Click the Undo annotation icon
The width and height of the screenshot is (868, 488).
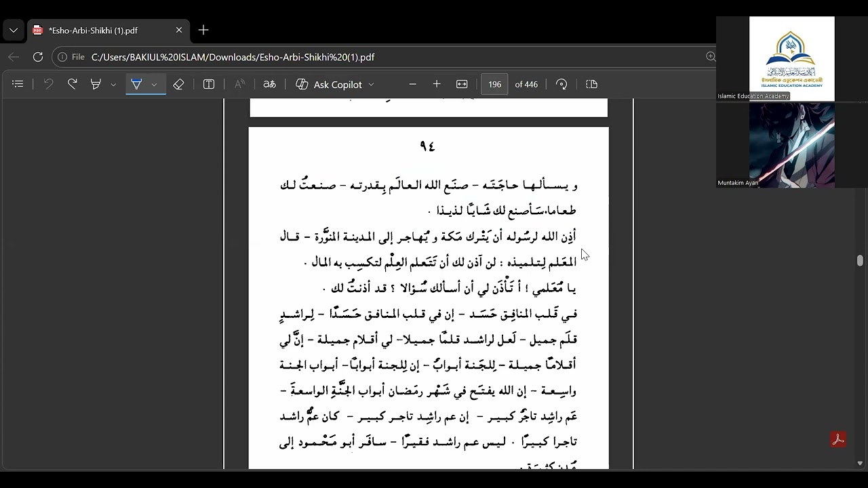click(48, 84)
